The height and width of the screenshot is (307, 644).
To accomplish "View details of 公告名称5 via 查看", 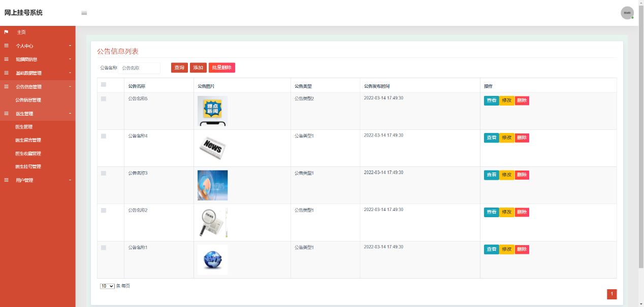I will point(492,100).
